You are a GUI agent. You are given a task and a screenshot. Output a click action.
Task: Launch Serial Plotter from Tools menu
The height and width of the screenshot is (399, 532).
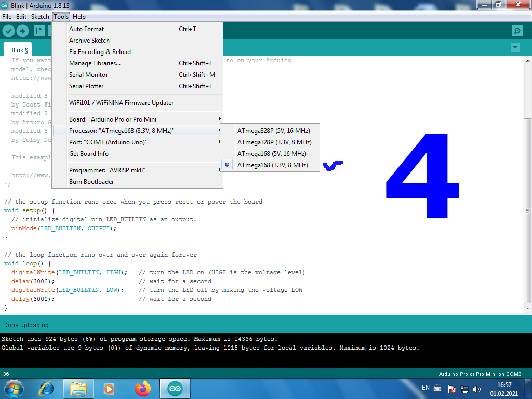click(x=137, y=86)
